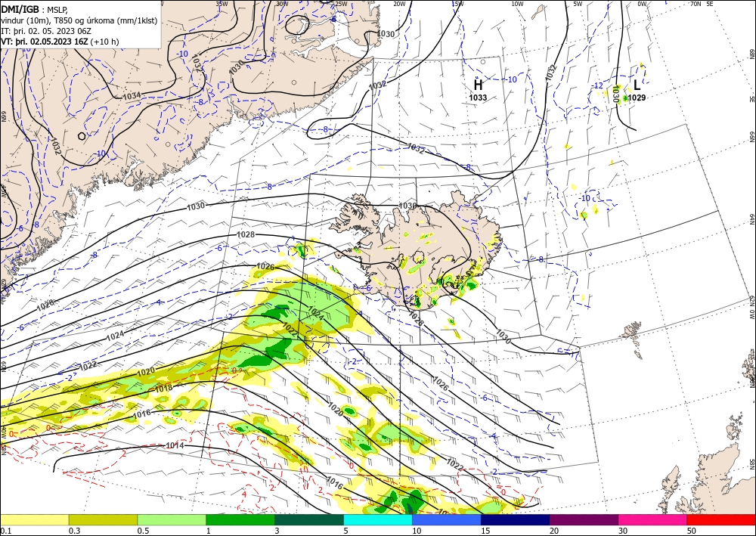This screenshot has height=536, width=756.
Task: Click the '70N 5E' corner label
Action: (702, 3)
